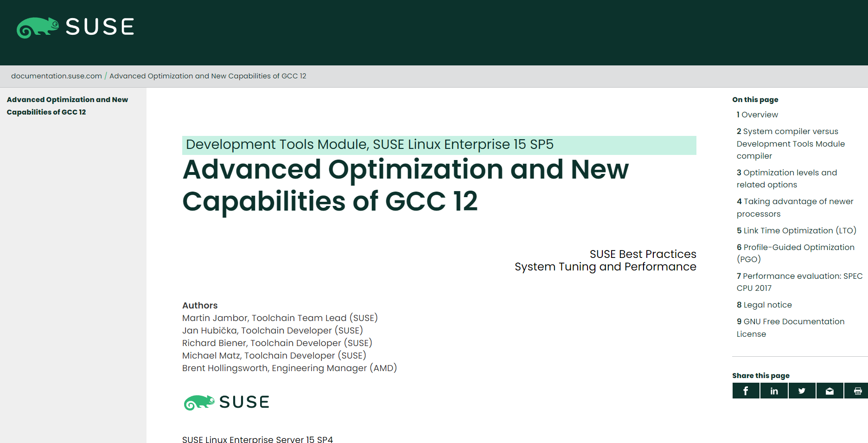868x443 pixels.
Task: Jump to section 1 Overview
Action: pos(757,115)
